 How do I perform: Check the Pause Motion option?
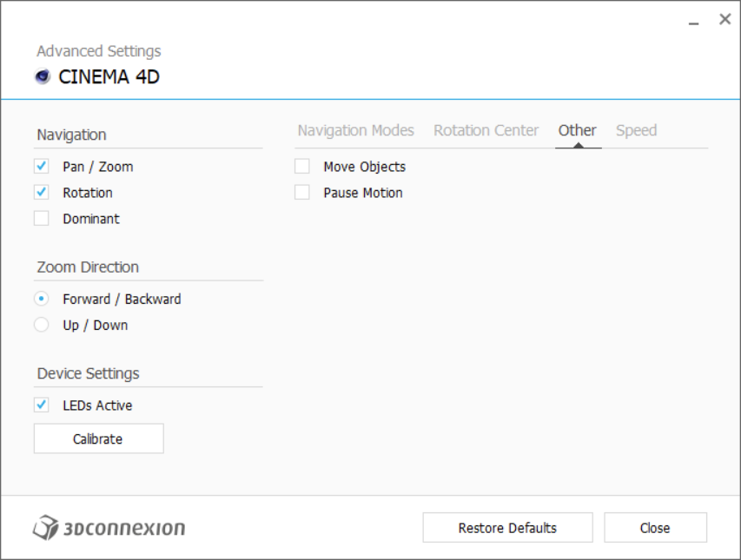coord(302,193)
